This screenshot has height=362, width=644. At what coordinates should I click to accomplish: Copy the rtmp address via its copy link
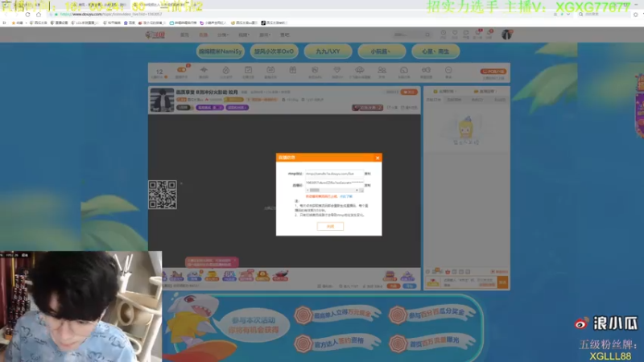click(368, 174)
